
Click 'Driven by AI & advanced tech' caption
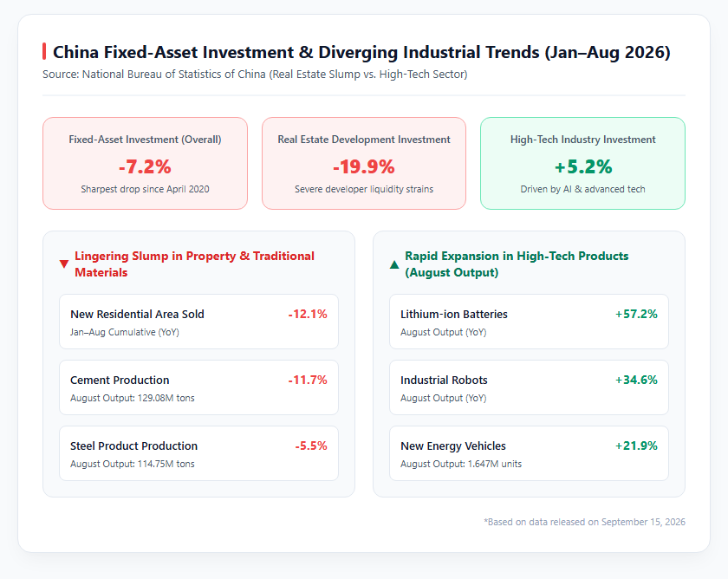pos(582,189)
